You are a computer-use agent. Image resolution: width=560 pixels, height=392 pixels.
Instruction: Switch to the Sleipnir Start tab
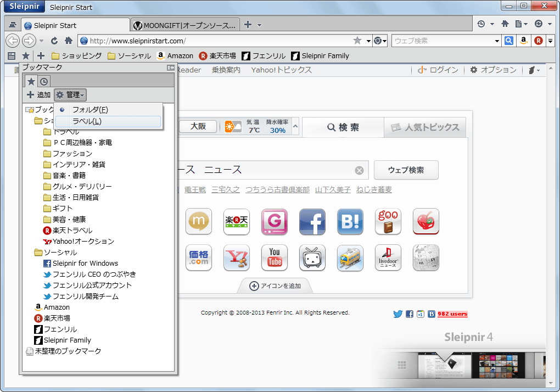point(75,25)
